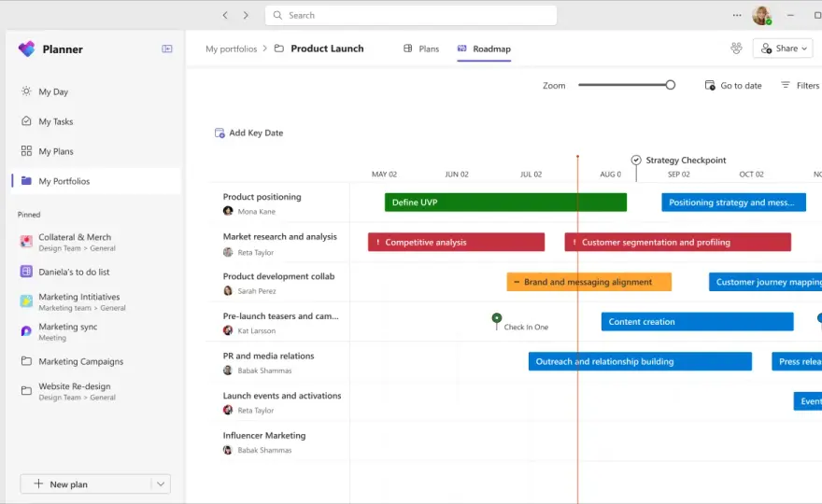The image size is (822, 504).
Task: Click Go to date
Action: pyautogui.click(x=733, y=85)
